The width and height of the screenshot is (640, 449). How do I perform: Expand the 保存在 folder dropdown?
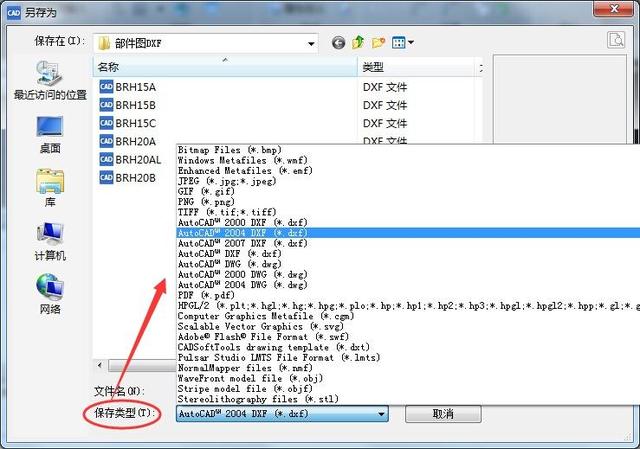coord(311,43)
